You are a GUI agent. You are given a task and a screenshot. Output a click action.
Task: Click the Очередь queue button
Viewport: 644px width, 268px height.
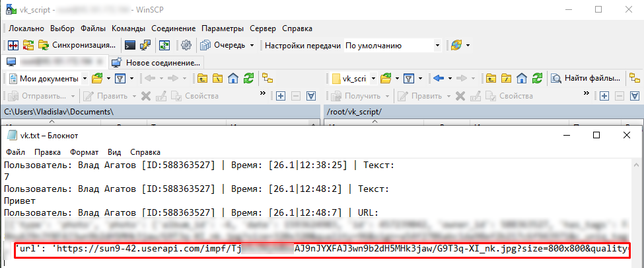(223, 45)
